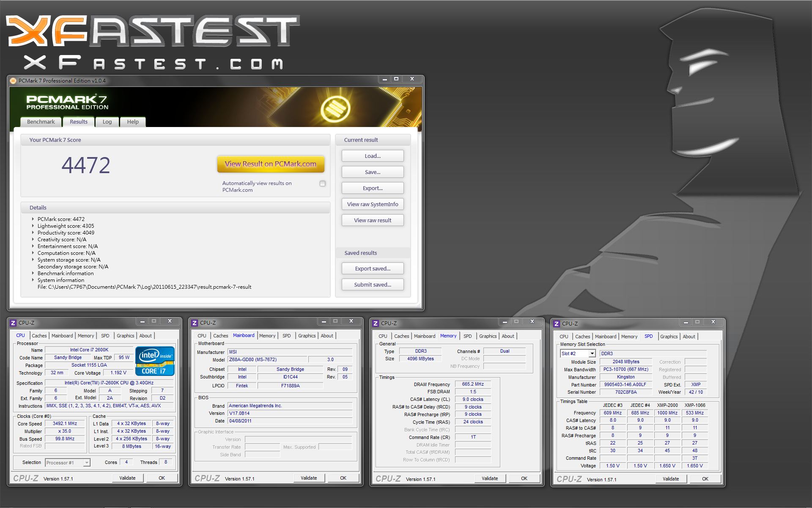Screen dimensions: 812x508
Task: Open the Processor #1 selection dropdown
Action: [87, 463]
